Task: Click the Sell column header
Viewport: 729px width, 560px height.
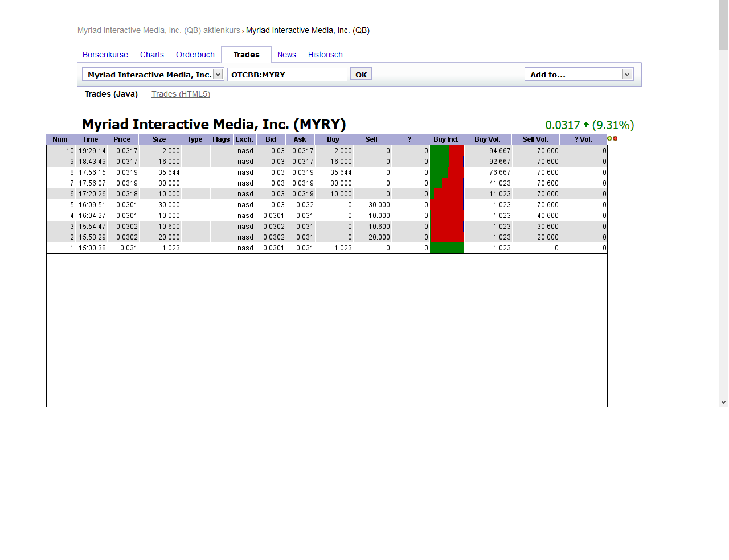Action: (371, 139)
